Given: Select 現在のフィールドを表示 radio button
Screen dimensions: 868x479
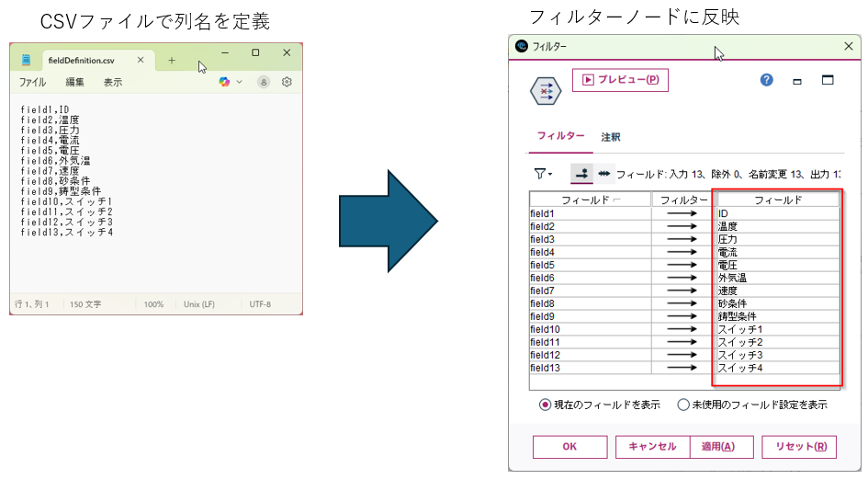Looking at the screenshot, I should point(546,405).
